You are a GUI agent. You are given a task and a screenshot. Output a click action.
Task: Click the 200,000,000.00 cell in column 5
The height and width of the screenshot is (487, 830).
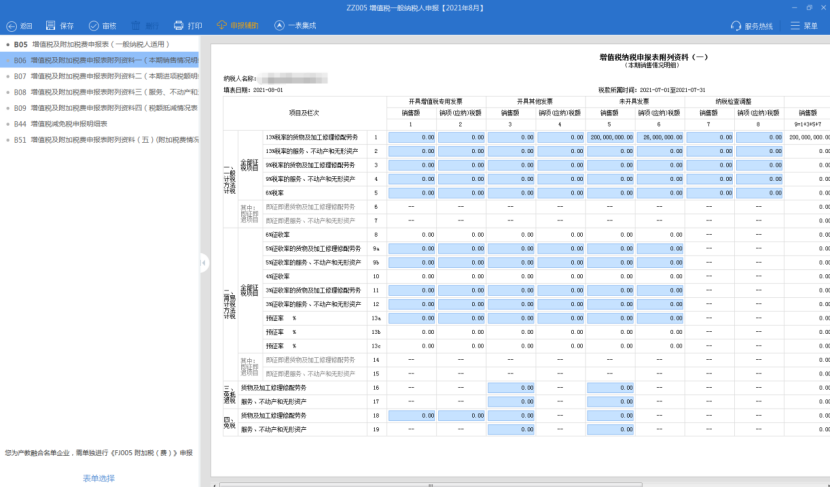610,137
